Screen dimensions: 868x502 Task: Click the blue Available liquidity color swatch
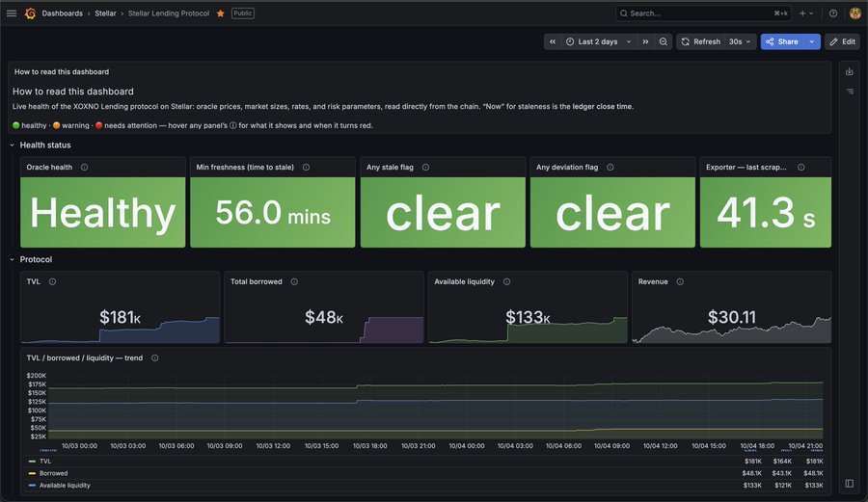tap(32, 486)
